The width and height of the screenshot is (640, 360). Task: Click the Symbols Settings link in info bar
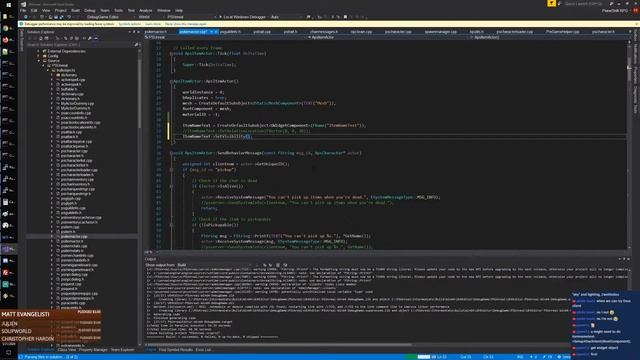[130, 24]
